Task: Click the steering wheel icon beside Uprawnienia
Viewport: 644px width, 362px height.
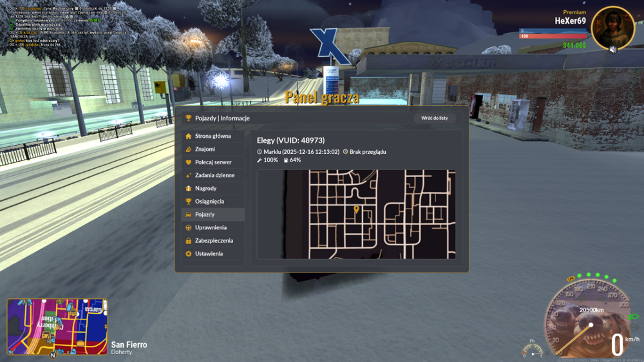Action: point(189,227)
